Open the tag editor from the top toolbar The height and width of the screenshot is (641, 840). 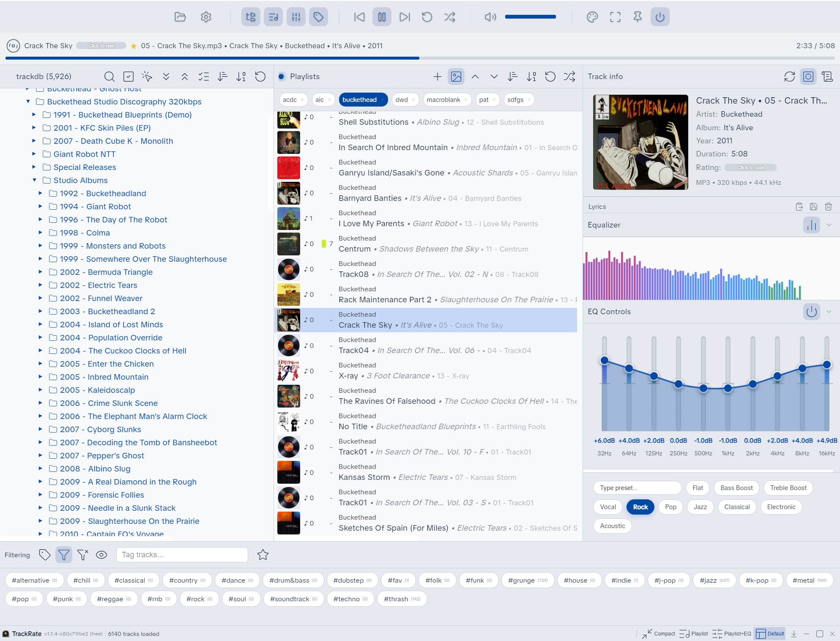point(319,17)
